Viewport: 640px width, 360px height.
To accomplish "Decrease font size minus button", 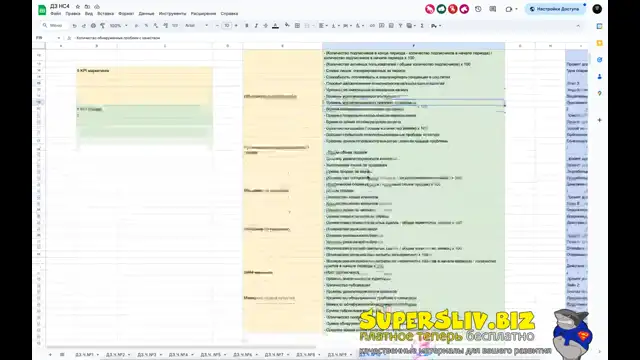I will coord(217,26).
